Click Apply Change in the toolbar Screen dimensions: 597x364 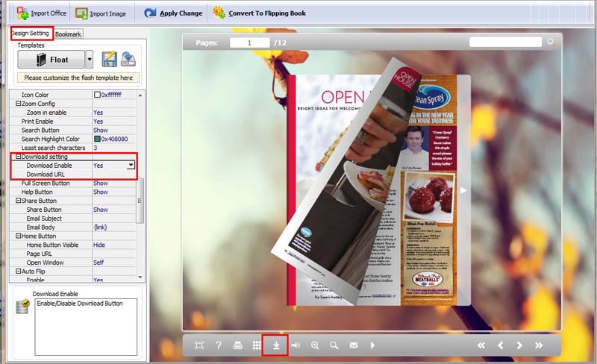173,13
